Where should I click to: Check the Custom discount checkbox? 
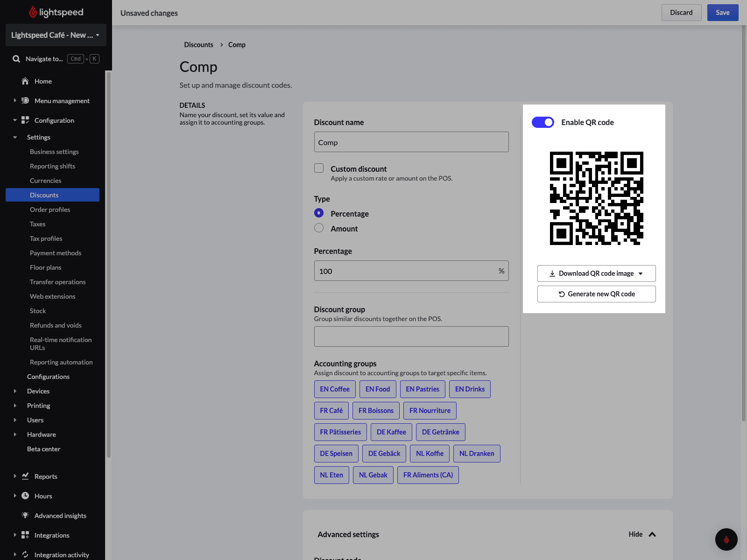pos(319,168)
